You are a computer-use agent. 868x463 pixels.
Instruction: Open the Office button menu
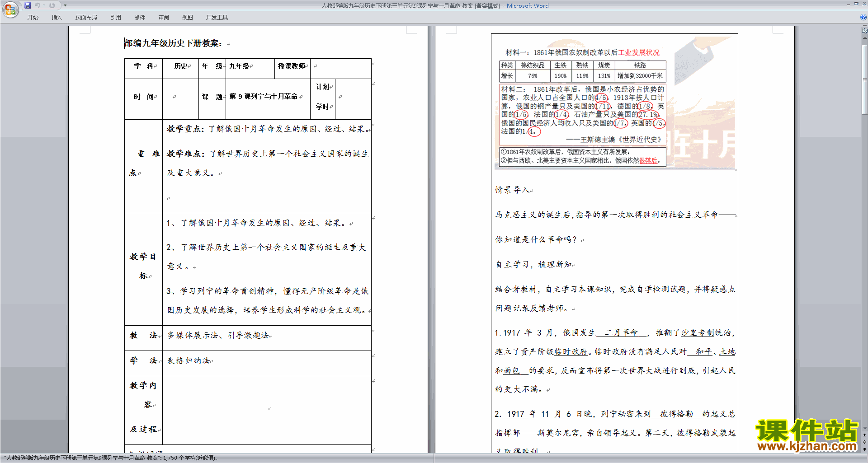[x=10, y=9]
